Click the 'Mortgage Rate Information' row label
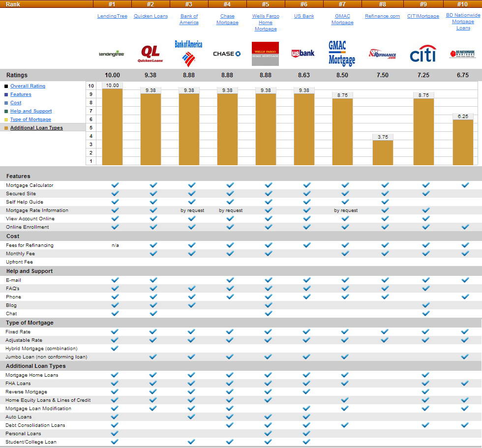This screenshot has width=482, height=448. click(37, 210)
